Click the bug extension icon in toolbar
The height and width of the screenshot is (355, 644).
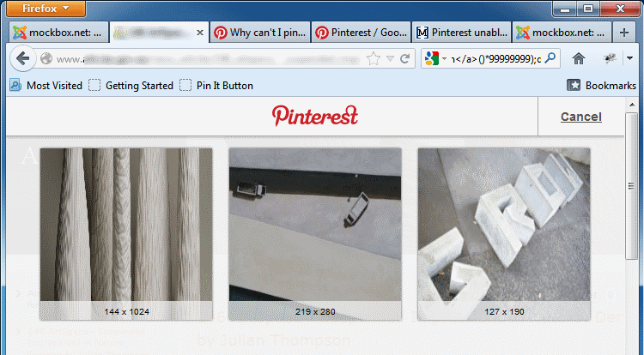click(x=610, y=58)
